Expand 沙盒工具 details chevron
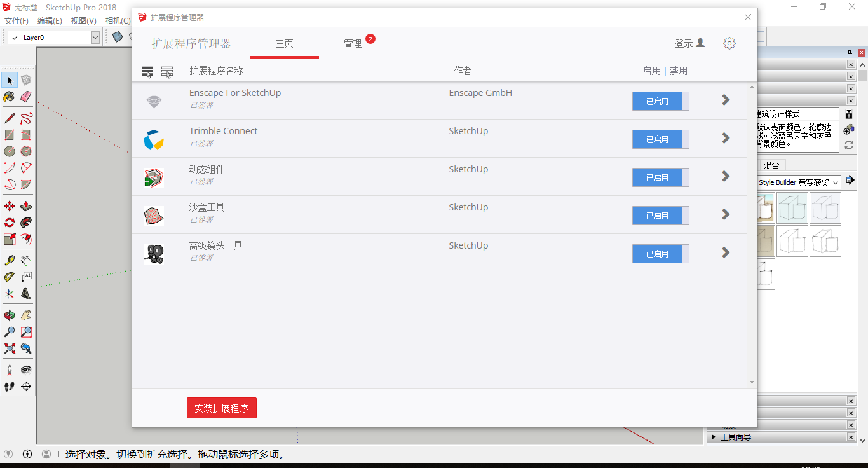The height and width of the screenshot is (468, 868). [x=726, y=214]
